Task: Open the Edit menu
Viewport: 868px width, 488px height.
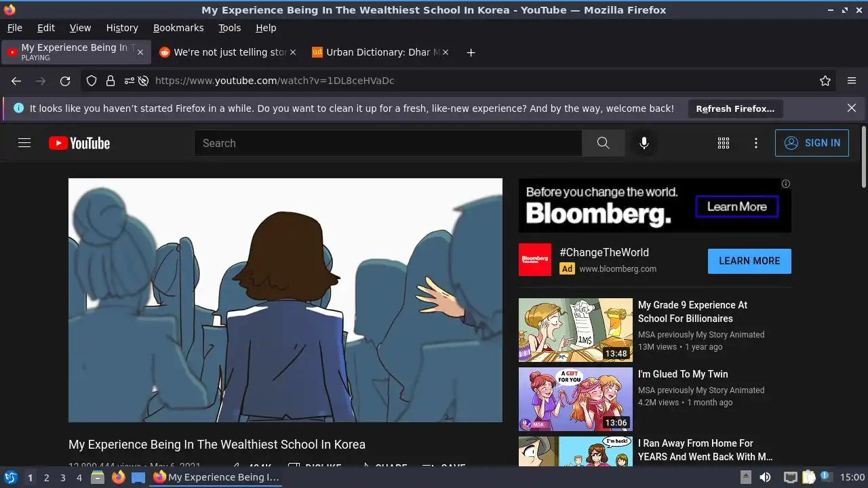Action: (46, 28)
